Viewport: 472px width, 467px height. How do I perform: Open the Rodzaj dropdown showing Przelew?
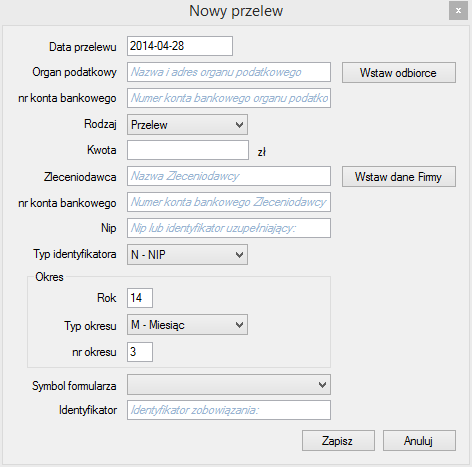pos(187,125)
